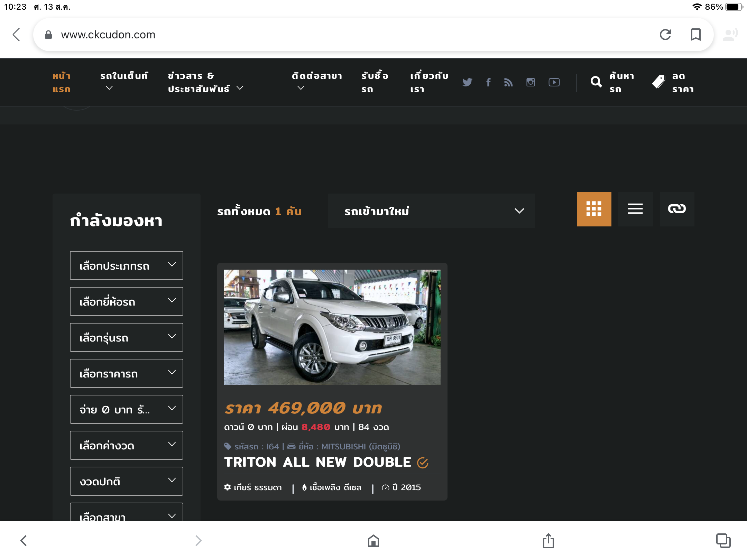Expand the เลือกยี่ห้อรถ brand dropdown
747x560 pixels.
point(126,301)
